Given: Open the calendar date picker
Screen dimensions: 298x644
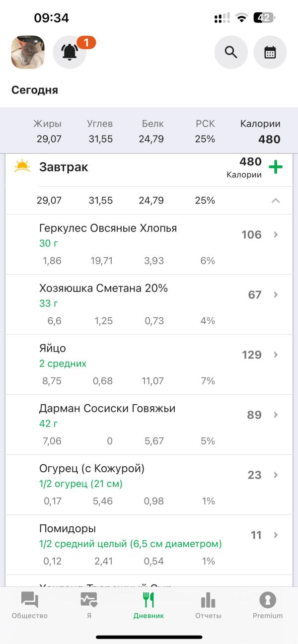Looking at the screenshot, I should pyautogui.click(x=270, y=52).
